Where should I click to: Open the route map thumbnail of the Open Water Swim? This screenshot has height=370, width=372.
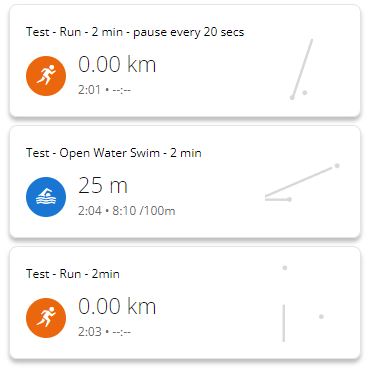click(x=302, y=182)
